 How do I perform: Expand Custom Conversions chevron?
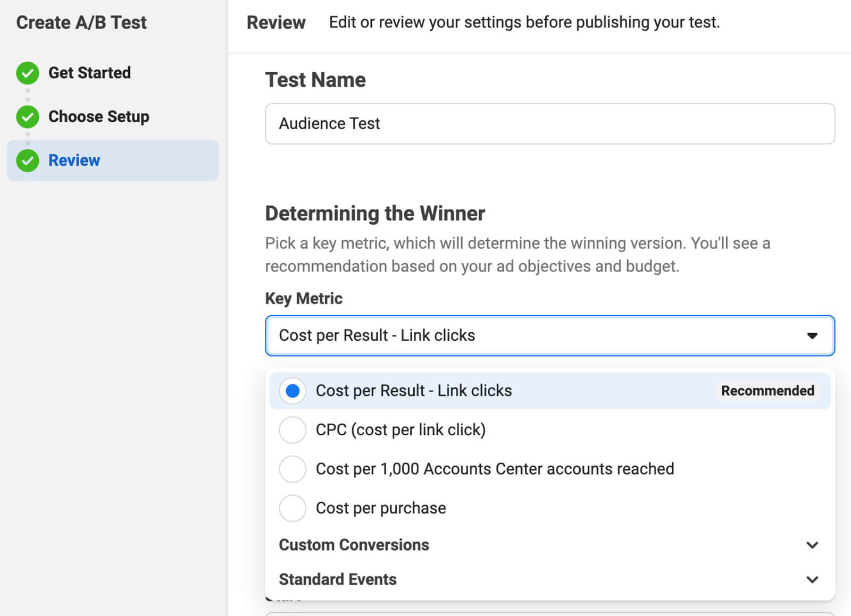pyautogui.click(x=812, y=545)
